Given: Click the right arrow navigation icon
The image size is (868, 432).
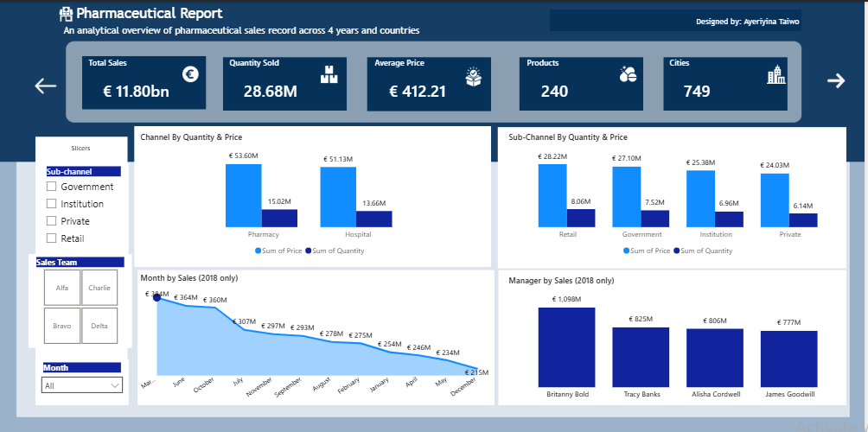Looking at the screenshot, I should 836,80.
